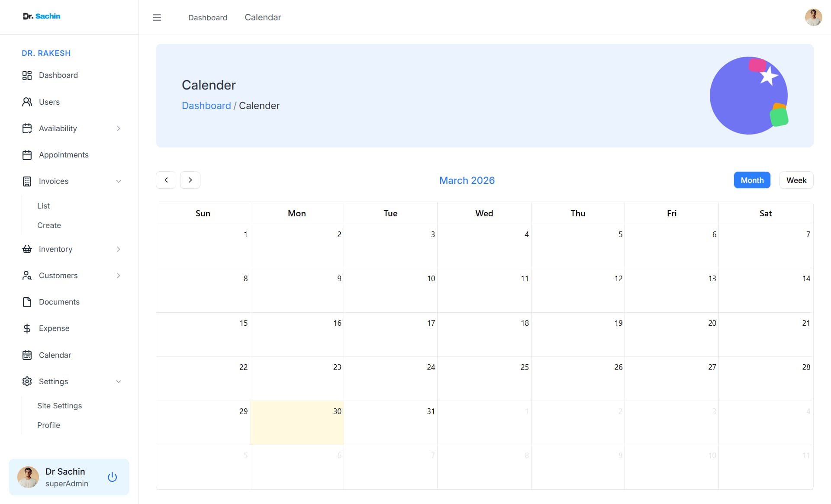Select day 9 in calendar
The width and height of the screenshot is (831, 504).
(x=296, y=290)
